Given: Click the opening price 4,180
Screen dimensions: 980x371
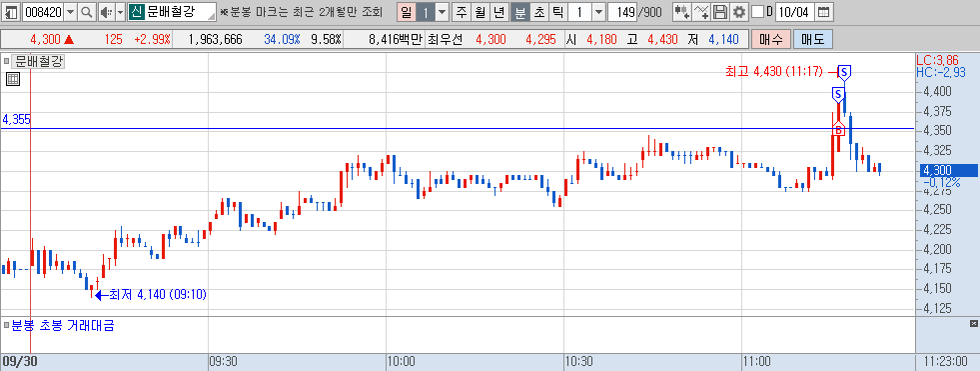Looking at the screenshot, I should [x=601, y=39].
